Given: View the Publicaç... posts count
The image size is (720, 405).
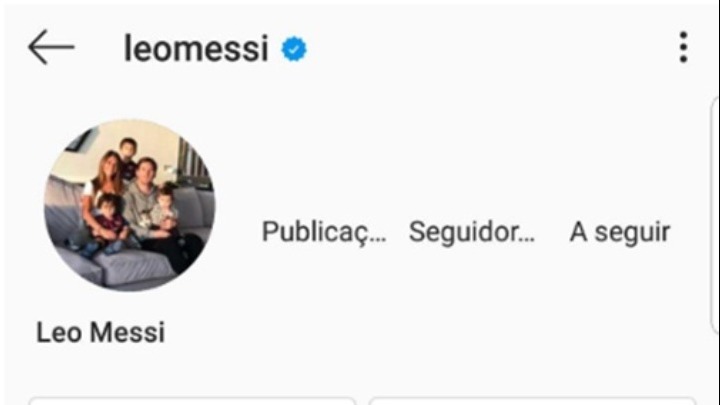Looking at the screenshot, I should pyautogui.click(x=324, y=232).
